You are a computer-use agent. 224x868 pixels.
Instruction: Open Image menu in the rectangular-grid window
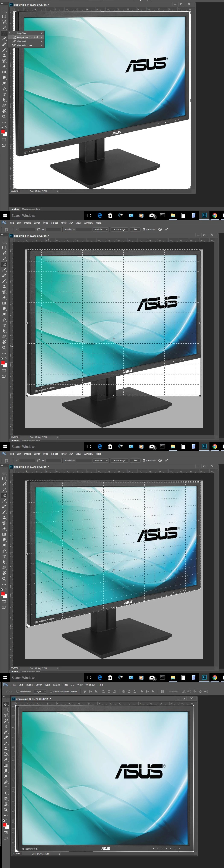pyautogui.click(x=27, y=223)
